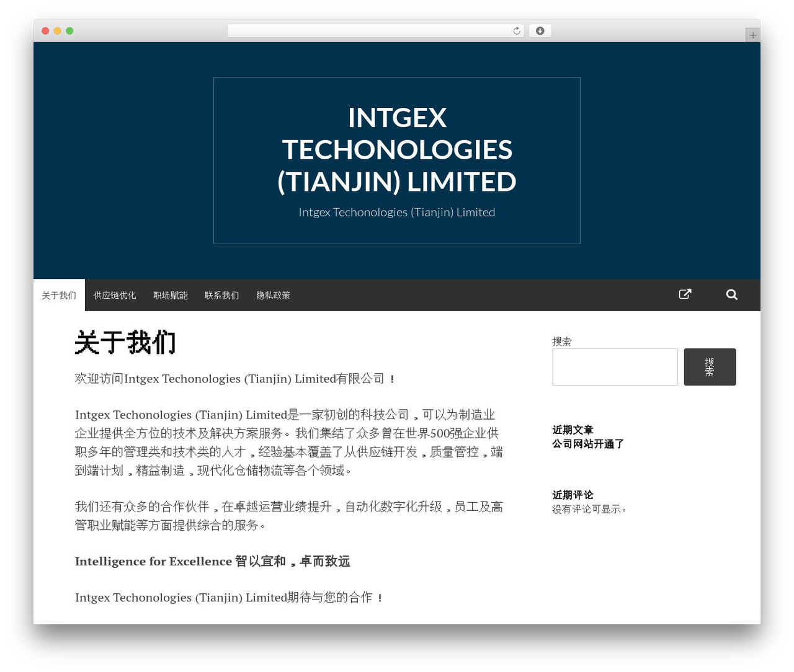Open a new tab with plus icon
Screen dimensions: 794x672
click(x=752, y=35)
